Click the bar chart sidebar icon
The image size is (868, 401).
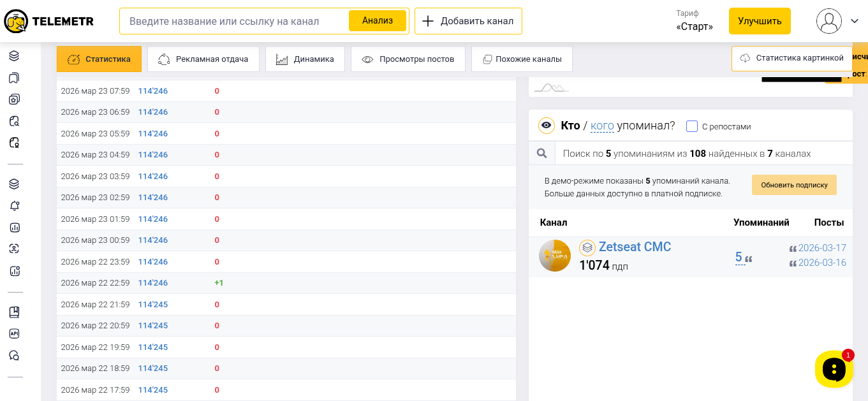coord(14,228)
